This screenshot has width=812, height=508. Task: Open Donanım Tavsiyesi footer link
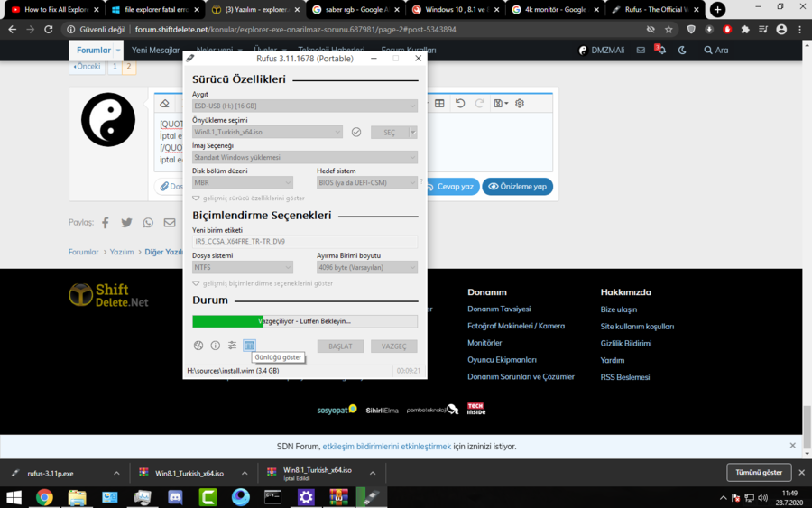(499, 309)
